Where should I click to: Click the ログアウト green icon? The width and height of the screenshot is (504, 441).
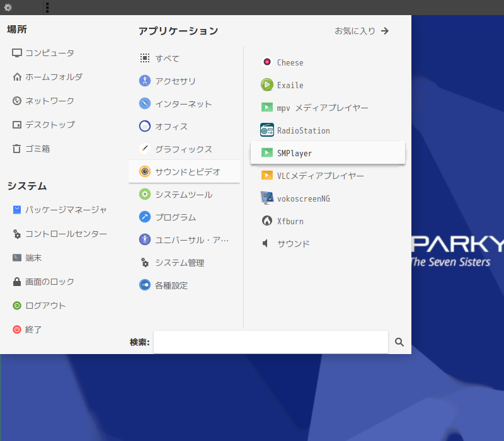point(17,306)
